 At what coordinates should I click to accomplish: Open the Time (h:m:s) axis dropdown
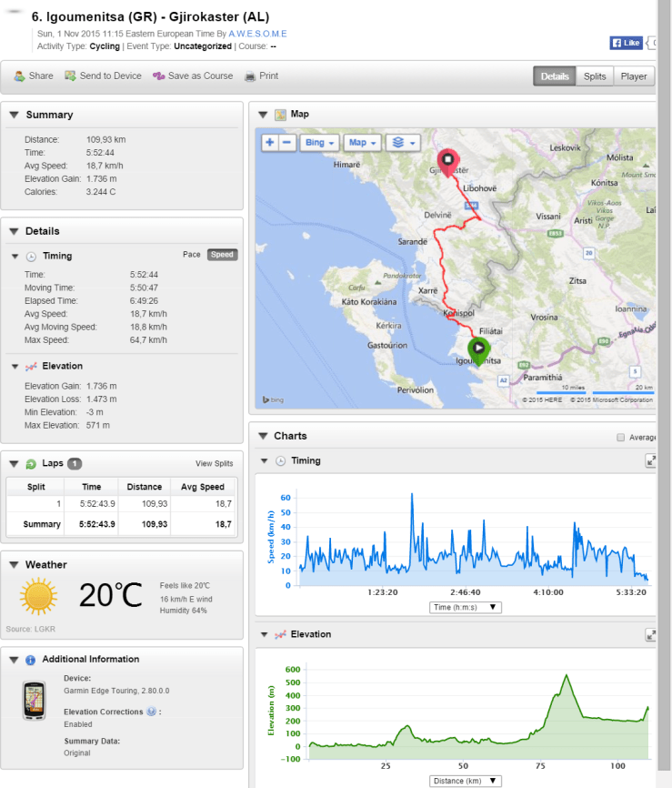[466, 607]
